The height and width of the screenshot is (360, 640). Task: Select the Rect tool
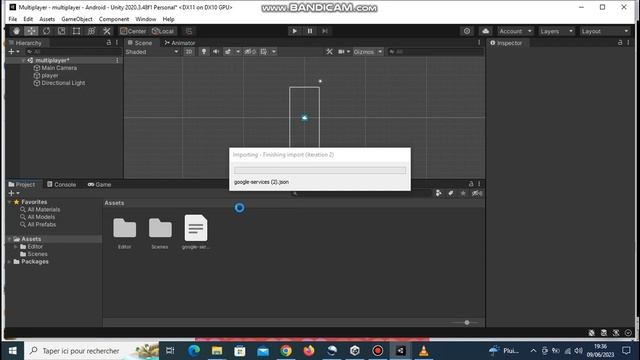[76, 31]
